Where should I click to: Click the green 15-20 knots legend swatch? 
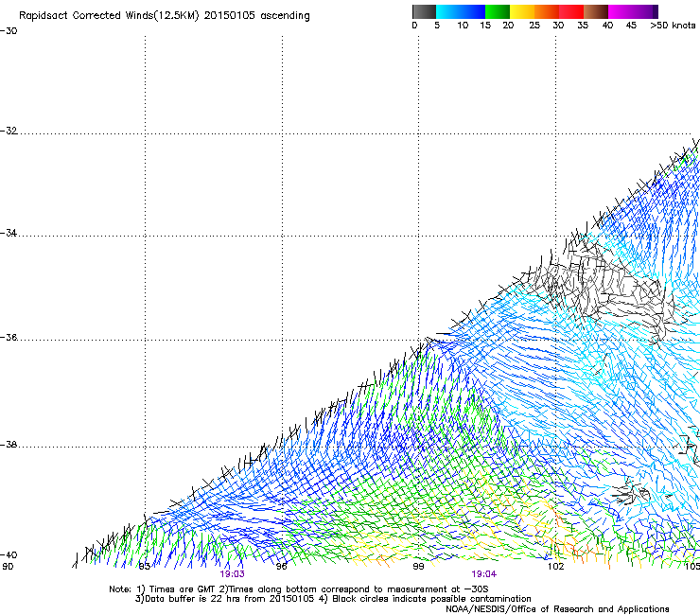pyautogui.click(x=498, y=11)
